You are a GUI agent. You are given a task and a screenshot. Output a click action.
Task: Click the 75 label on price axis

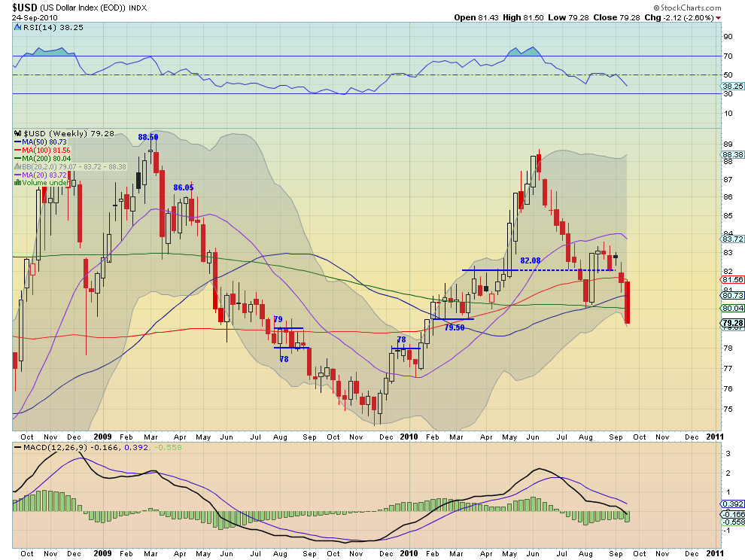pos(728,409)
